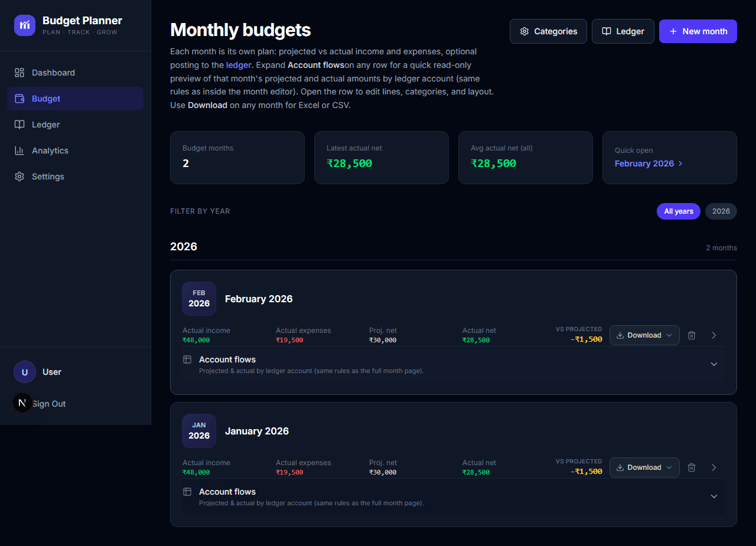Open January 2026 row via right chevron

point(714,467)
